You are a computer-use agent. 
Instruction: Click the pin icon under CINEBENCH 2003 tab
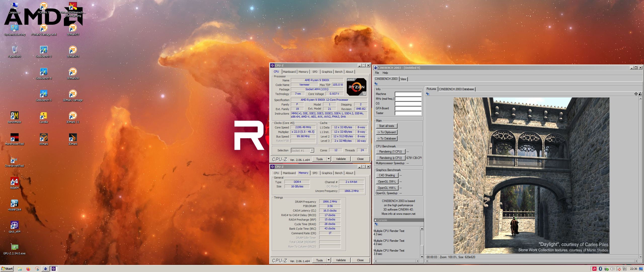[376, 84]
